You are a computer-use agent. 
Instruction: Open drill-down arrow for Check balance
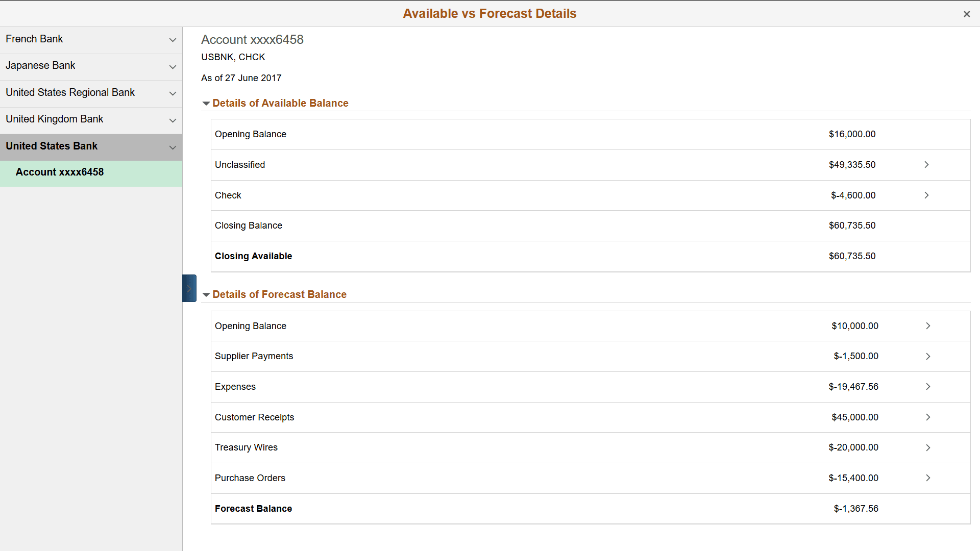click(x=926, y=195)
